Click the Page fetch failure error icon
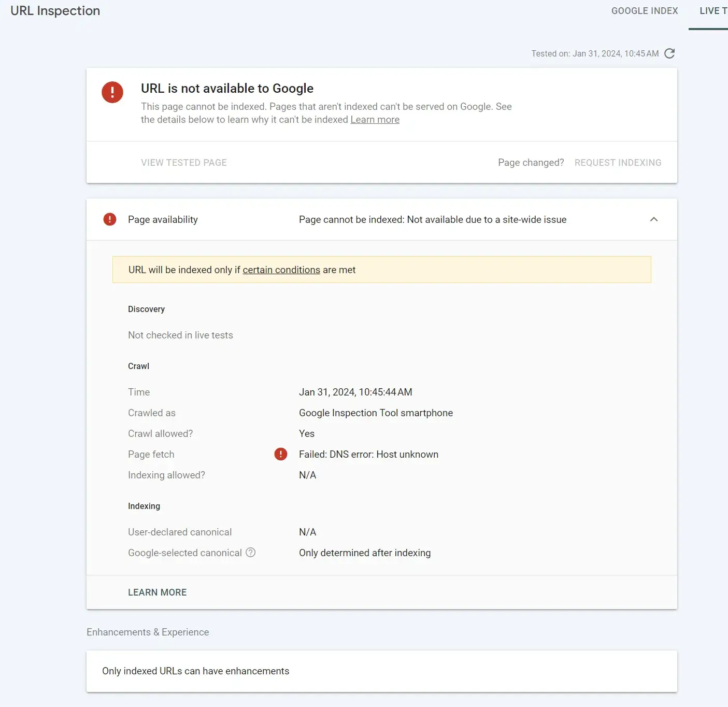Viewport: 728px width, 707px height. pyautogui.click(x=280, y=454)
